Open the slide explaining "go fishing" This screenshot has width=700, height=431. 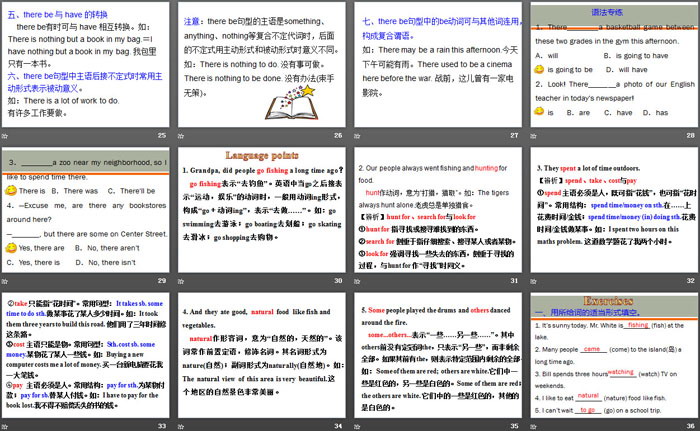(x=260, y=215)
